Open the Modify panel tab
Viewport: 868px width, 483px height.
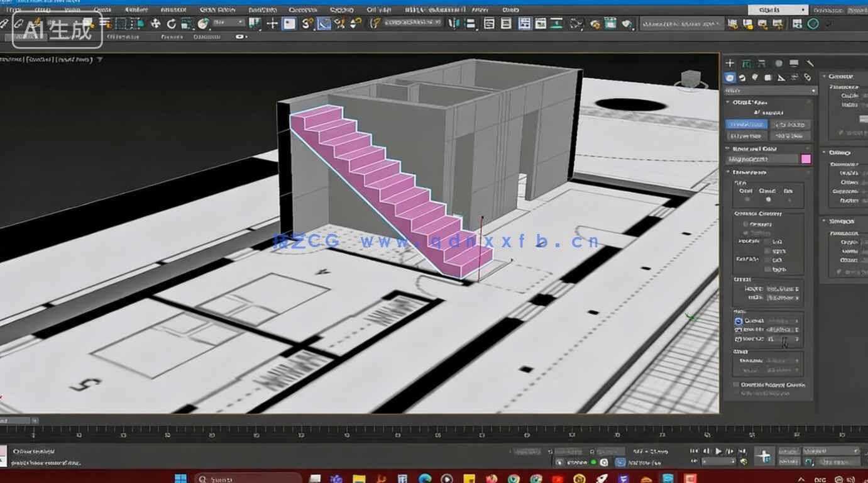tap(745, 63)
